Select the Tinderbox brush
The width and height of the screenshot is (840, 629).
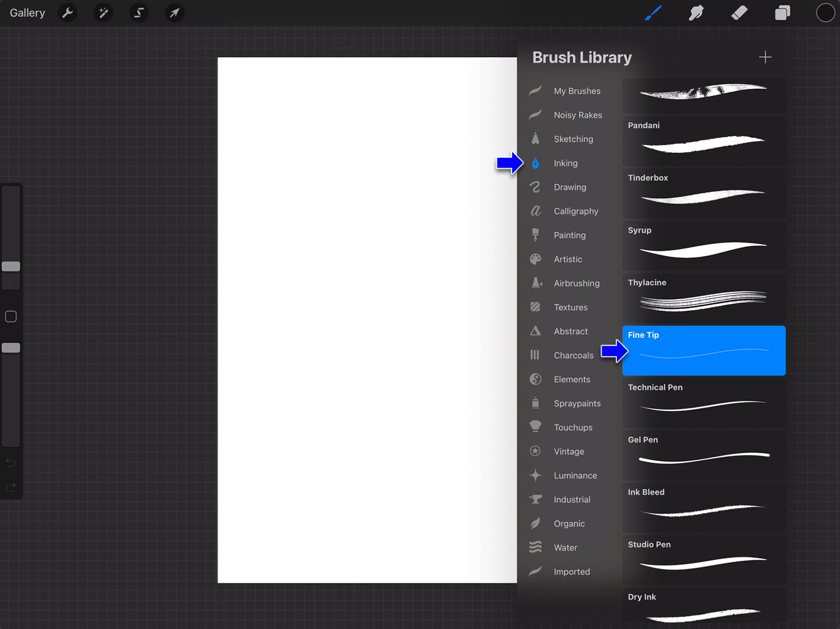pos(704,193)
